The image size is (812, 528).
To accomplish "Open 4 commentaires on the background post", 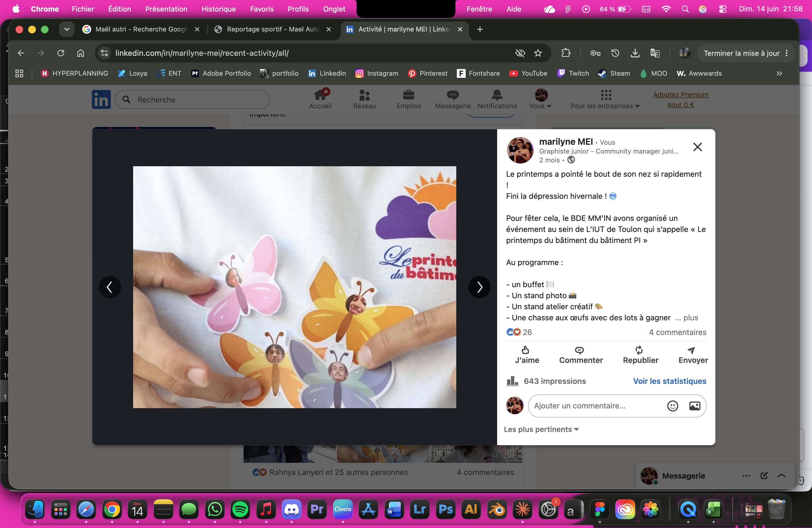I will pos(485,472).
